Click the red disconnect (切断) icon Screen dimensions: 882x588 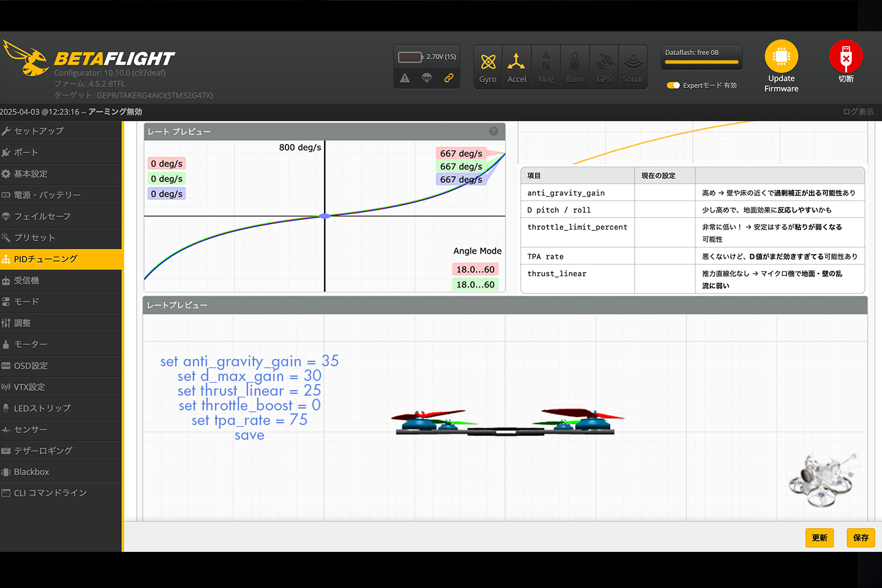click(x=845, y=57)
